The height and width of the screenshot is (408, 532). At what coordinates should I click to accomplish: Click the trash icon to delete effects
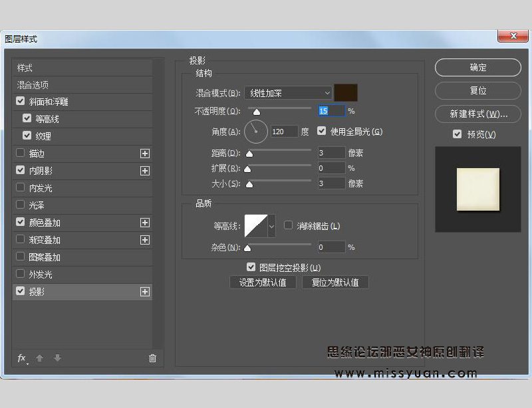pos(152,358)
